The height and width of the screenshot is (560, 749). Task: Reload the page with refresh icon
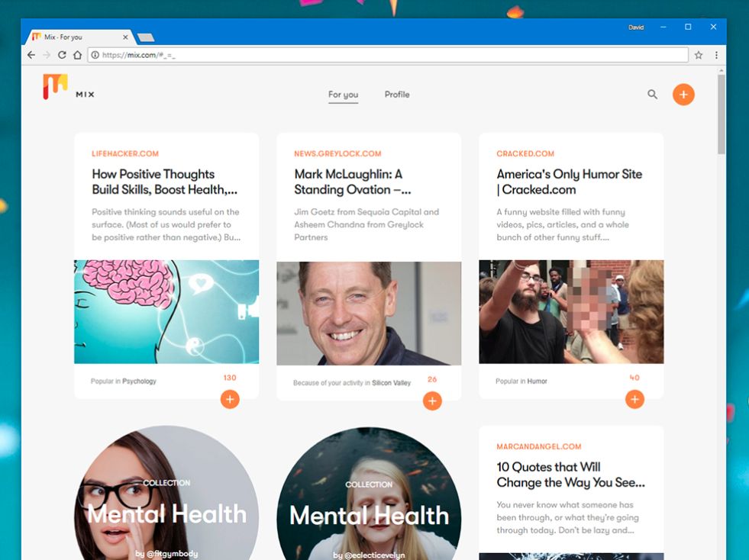pos(62,55)
